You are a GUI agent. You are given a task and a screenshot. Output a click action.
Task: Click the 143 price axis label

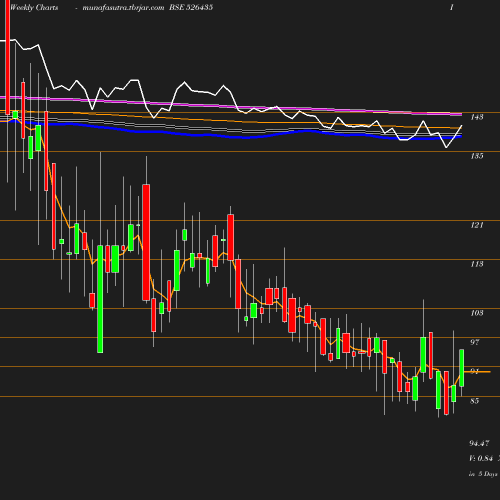[x=477, y=117]
